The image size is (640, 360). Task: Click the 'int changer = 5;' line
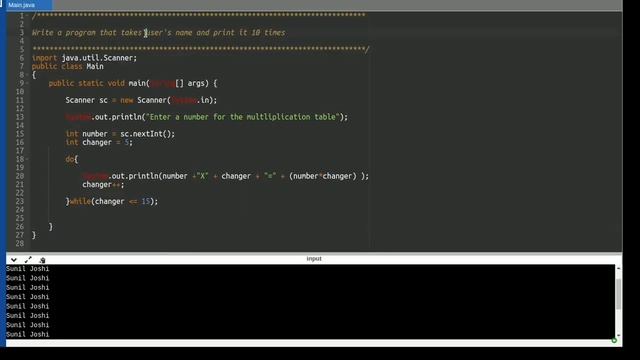coord(99,142)
